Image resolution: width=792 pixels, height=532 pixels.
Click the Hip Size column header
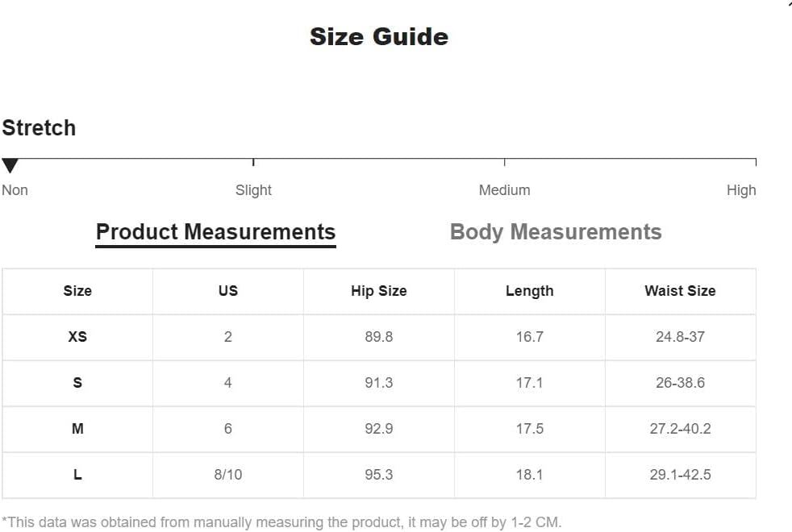coord(379,291)
